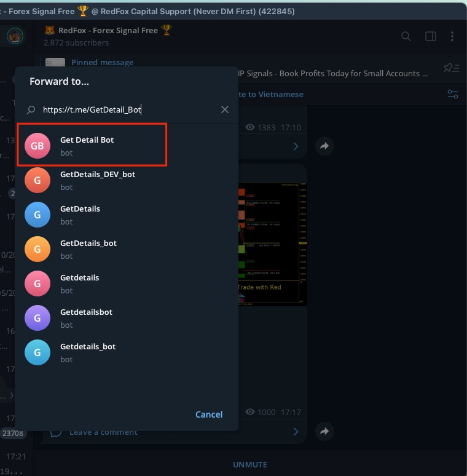The height and width of the screenshot is (476, 467).
Task: Choose Getdetails_bot with teal avatar
Action: (x=87, y=352)
